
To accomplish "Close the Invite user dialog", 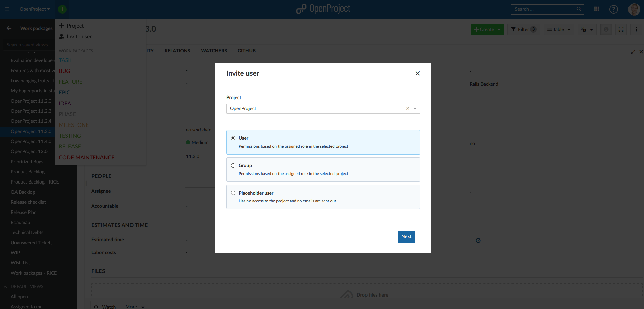I will 417,73.
